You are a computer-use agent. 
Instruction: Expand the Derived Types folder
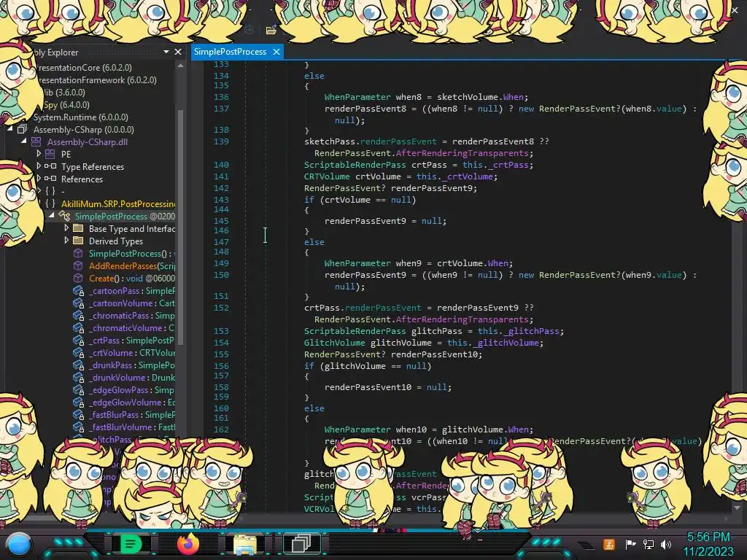click(66, 241)
